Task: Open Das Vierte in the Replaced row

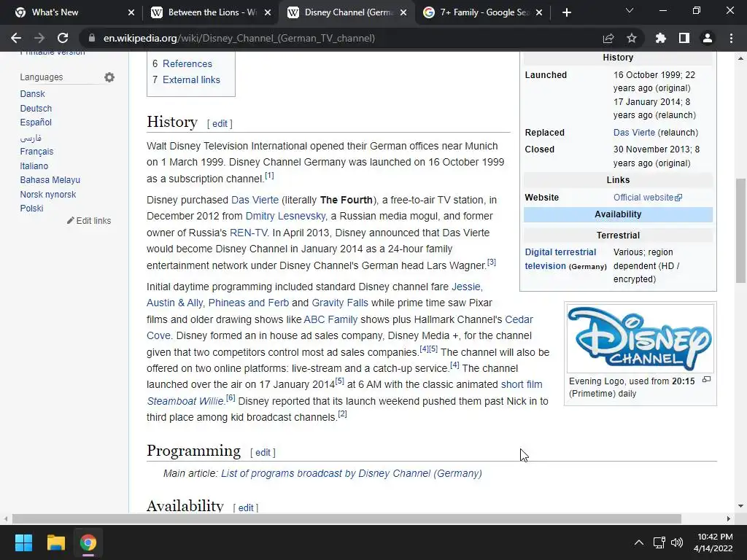Action: click(634, 133)
